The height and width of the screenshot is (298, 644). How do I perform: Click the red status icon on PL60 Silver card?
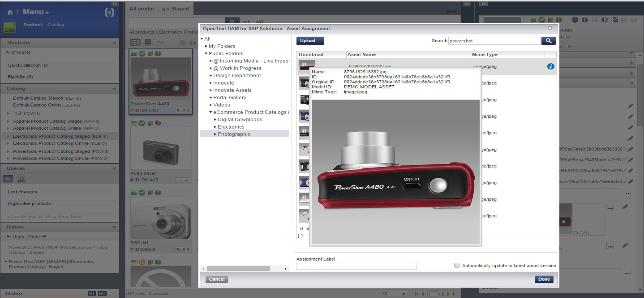pyautogui.click(x=158, y=123)
